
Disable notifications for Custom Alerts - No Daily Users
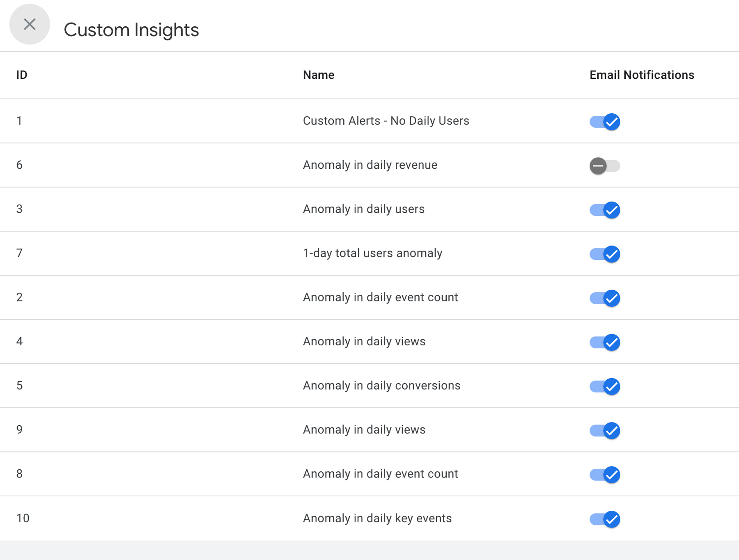pyautogui.click(x=604, y=122)
